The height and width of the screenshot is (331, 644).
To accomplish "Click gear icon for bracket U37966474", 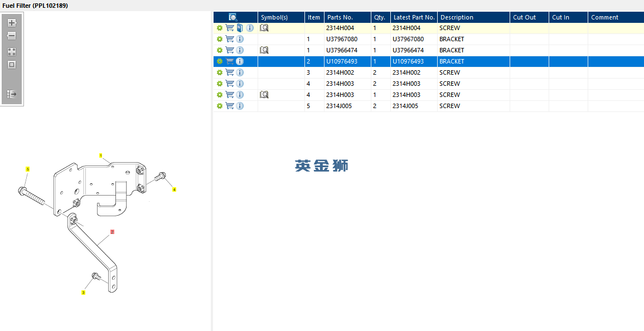I will pyautogui.click(x=220, y=50).
